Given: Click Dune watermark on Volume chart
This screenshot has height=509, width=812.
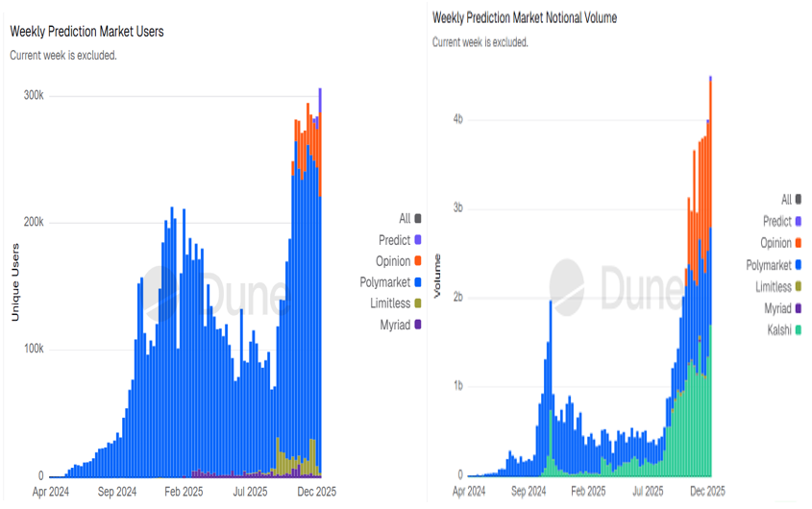Looking at the screenshot, I should [x=615, y=284].
